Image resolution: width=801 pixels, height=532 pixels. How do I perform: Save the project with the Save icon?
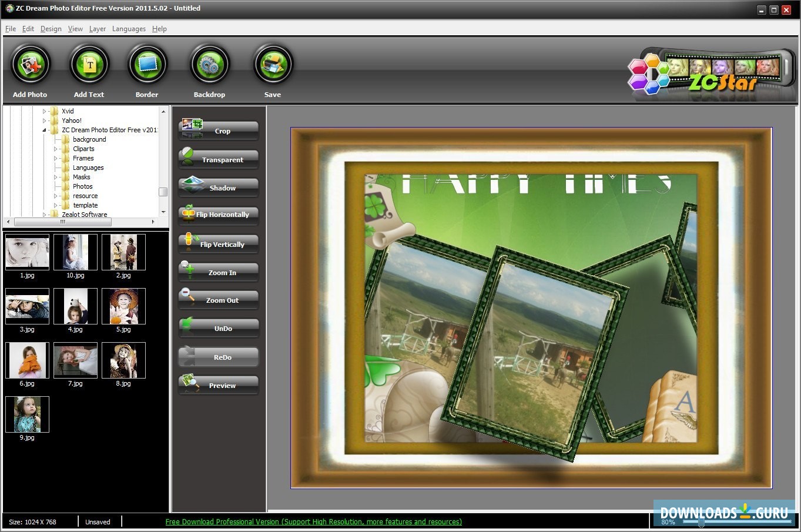click(273, 65)
